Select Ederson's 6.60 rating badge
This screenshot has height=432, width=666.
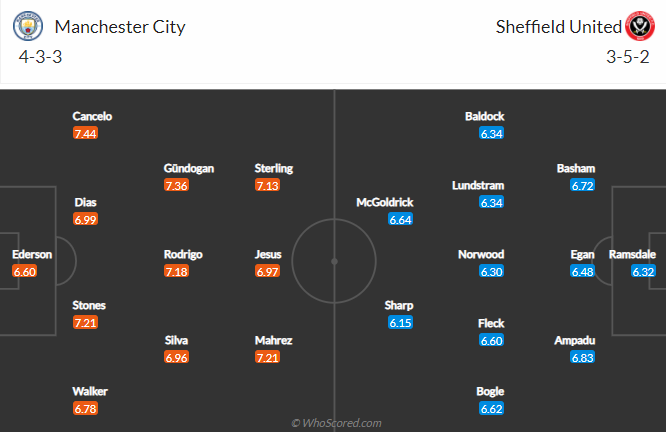point(26,272)
